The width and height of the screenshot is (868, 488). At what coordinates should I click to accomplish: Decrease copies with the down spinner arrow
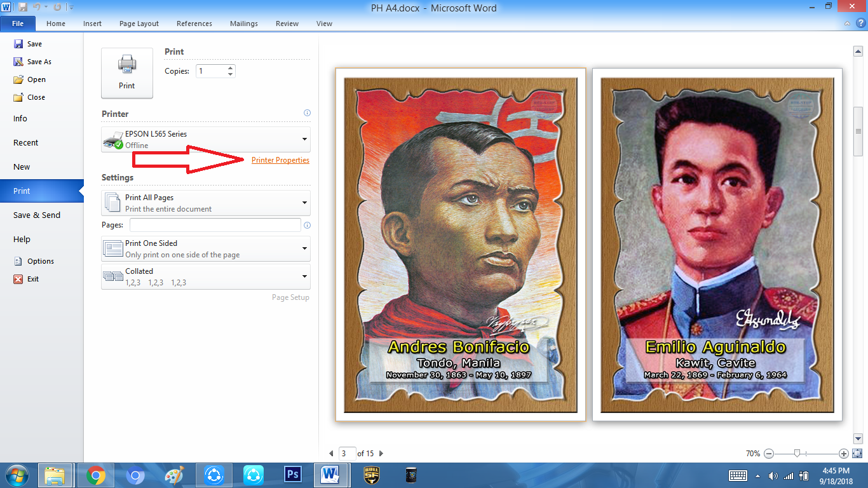click(x=230, y=74)
